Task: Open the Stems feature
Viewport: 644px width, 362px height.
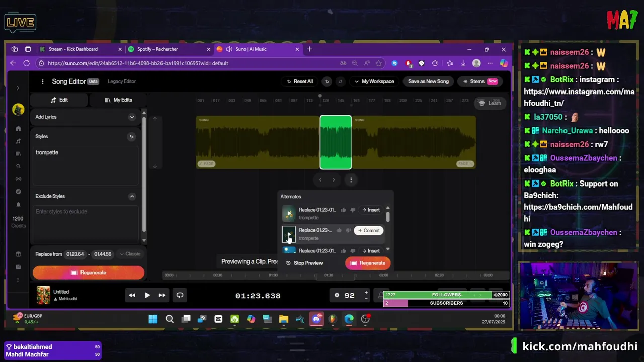Action: coord(479,81)
